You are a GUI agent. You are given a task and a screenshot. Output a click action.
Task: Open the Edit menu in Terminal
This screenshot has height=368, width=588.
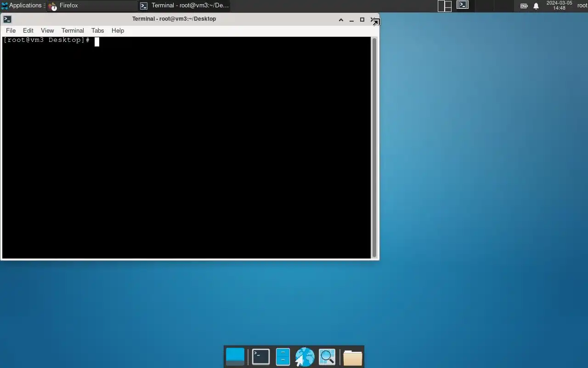[28, 30]
